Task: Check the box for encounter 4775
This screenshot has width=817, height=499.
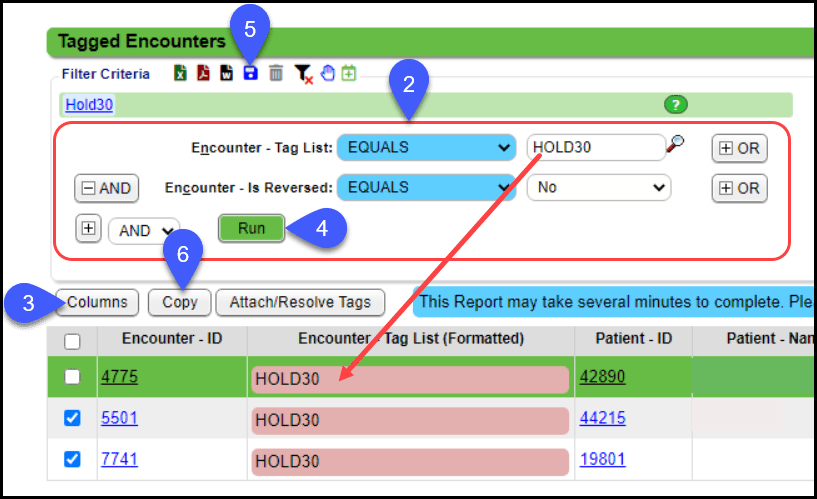Action: click(72, 378)
